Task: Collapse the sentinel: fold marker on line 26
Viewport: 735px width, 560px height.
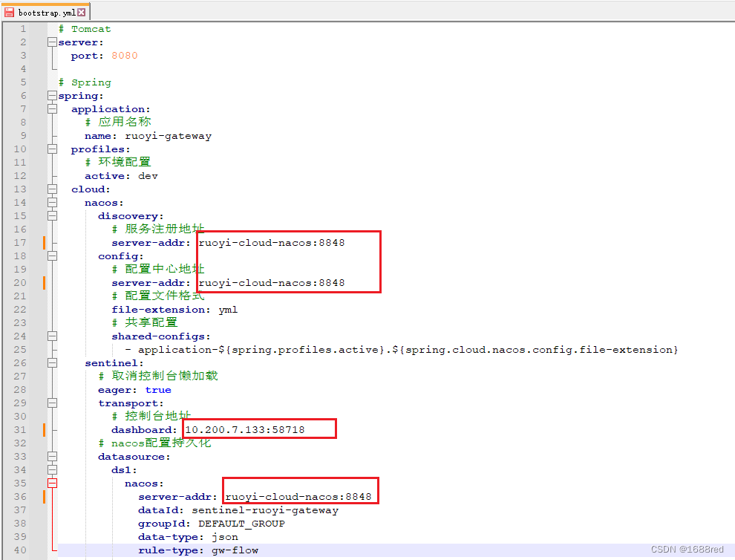Action: click(53, 363)
